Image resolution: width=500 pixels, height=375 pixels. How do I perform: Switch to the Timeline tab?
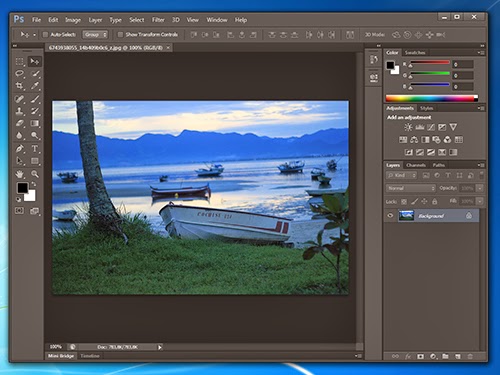point(90,356)
